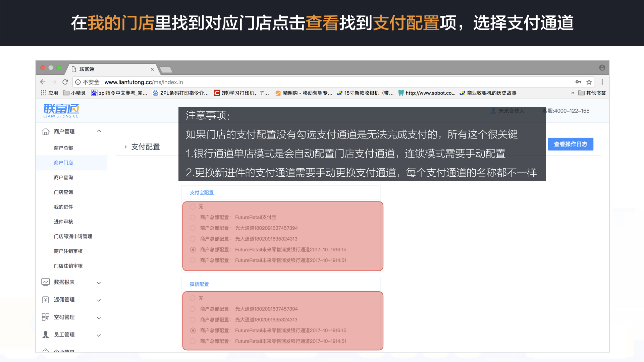Open a new browser tab
The width and height of the screenshot is (644, 362).
166,69
